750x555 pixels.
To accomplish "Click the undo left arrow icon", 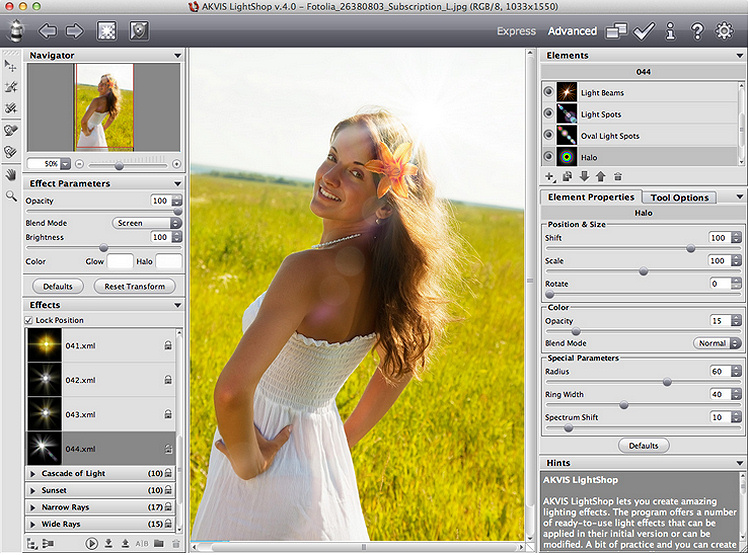I will [x=48, y=31].
